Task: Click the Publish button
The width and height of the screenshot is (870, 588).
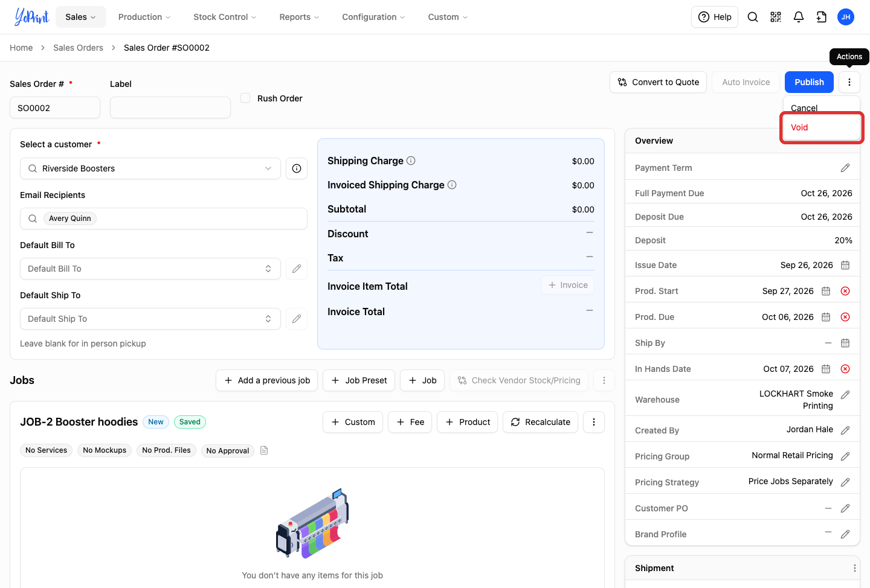Action: [x=809, y=82]
